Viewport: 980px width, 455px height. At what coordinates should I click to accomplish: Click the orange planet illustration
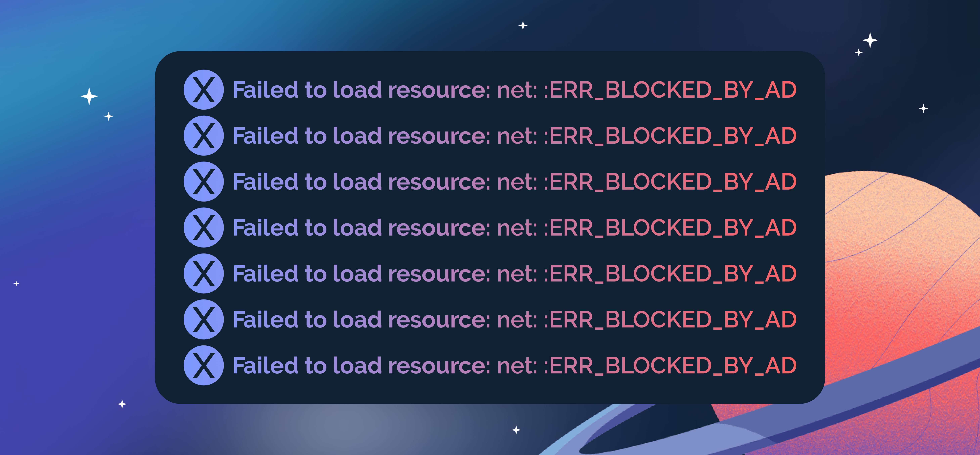pyautogui.click(x=902, y=266)
